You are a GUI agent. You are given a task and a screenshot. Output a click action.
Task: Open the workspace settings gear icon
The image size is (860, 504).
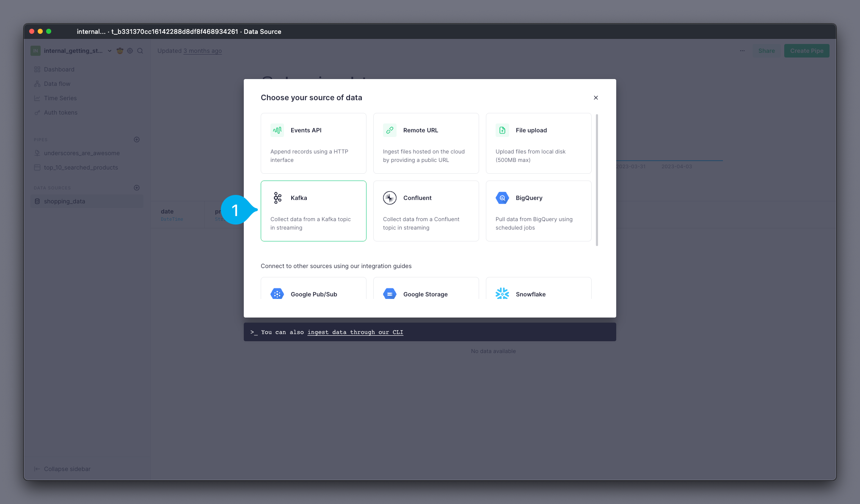[130, 51]
